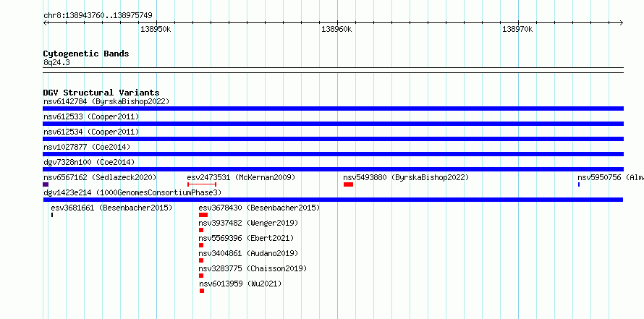Click nsv3283775 (Chaisson2019) label
Viewport: 644px width, 319px height.
tap(253, 268)
